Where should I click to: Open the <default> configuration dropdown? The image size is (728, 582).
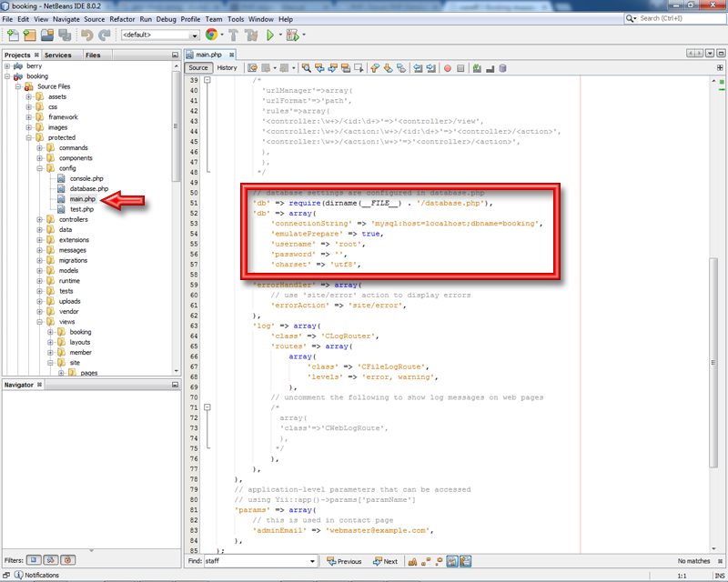click(160, 35)
